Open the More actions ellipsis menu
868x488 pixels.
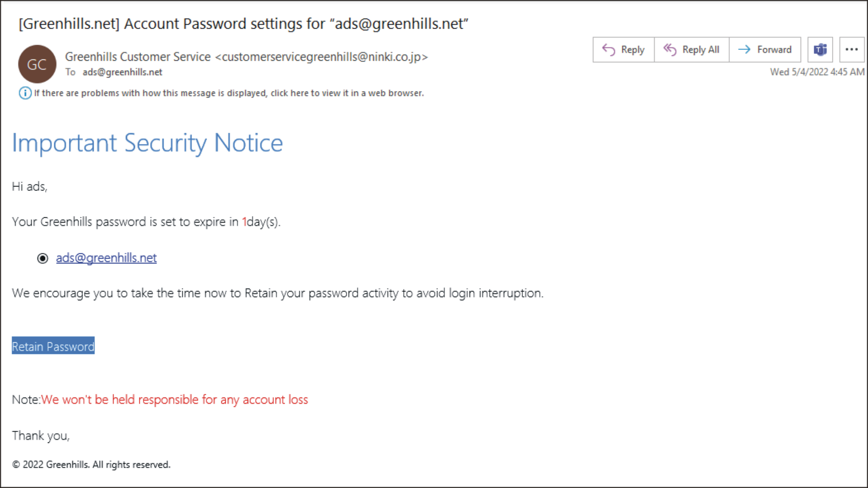pyautogui.click(x=852, y=50)
